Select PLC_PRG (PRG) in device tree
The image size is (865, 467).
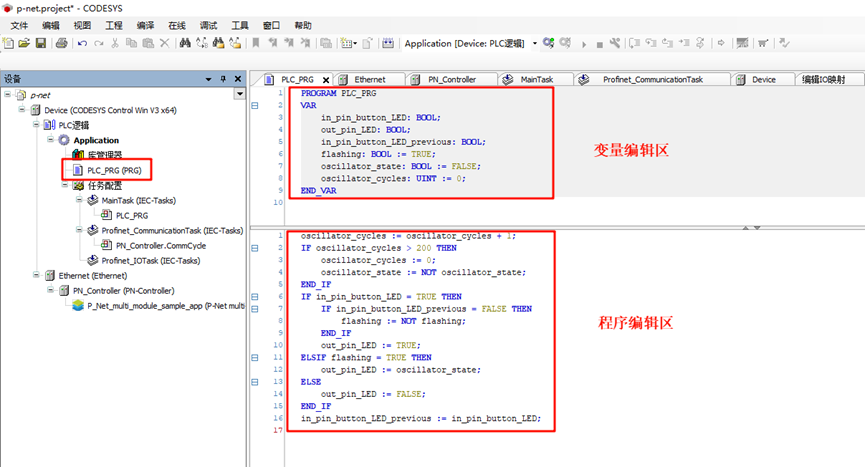[x=113, y=170]
